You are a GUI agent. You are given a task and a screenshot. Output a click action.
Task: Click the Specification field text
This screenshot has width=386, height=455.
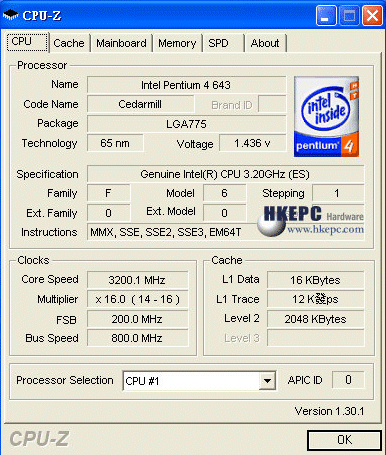tap(225, 174)
